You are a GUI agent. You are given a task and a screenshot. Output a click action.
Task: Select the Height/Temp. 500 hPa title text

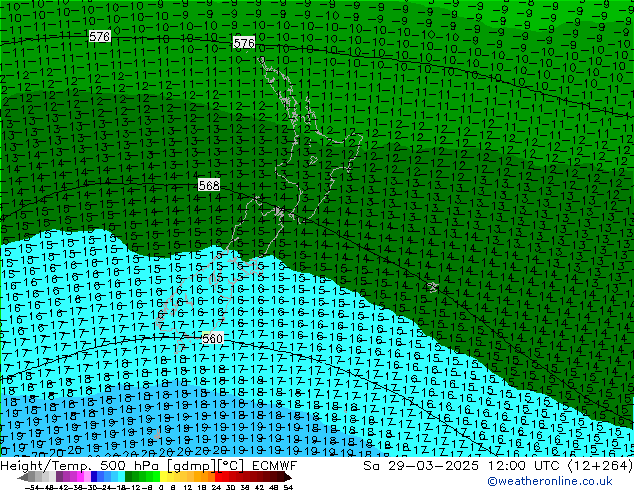point(68,465)
